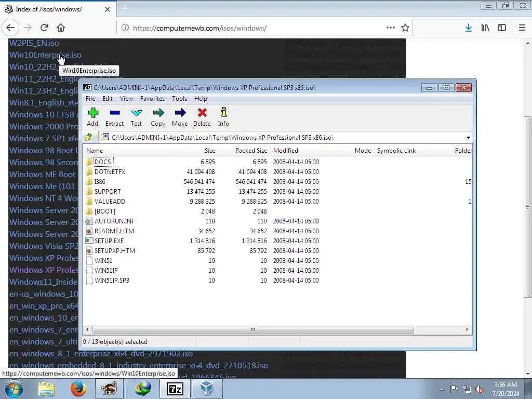Toggle the Firefox sidebar
This screenshot has height=399, width=532.
[x=502, y=28]
